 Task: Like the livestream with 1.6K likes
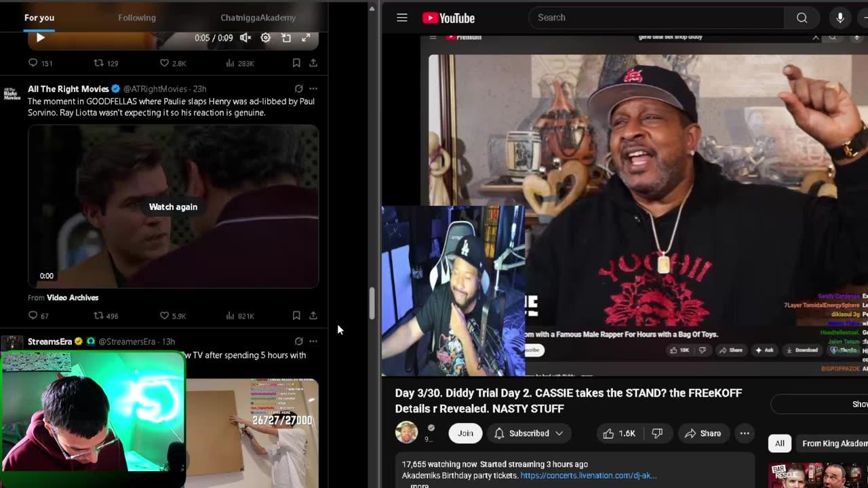click(x=619, y=433)
